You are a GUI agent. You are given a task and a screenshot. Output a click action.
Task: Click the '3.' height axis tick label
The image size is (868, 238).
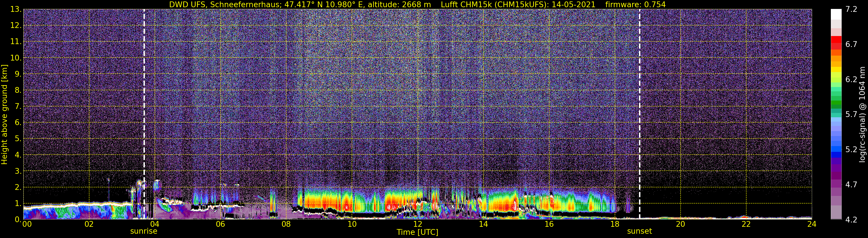coord(18,171)
